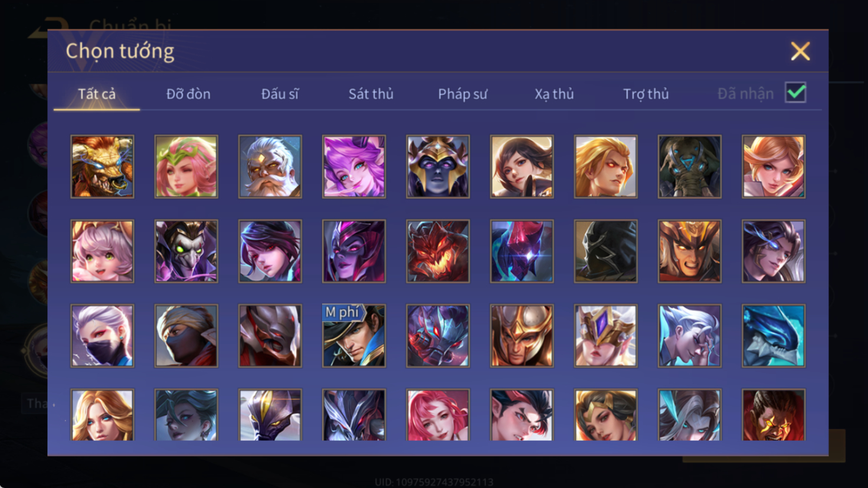Open the Sát thủ tab

(371, 94)
